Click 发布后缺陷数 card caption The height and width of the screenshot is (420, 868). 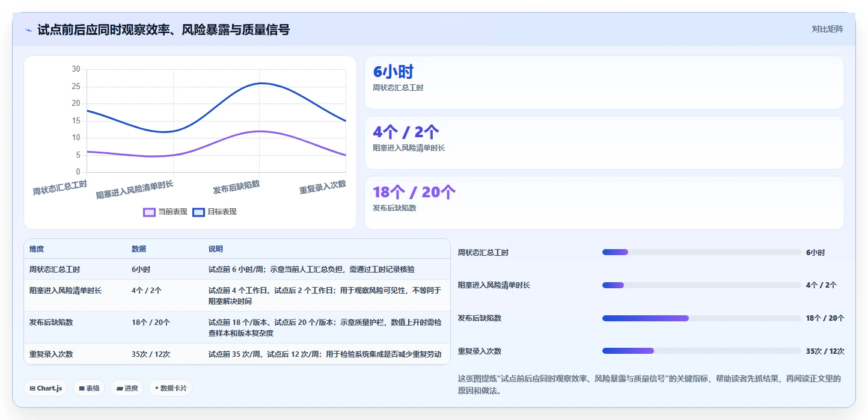point(394,208)
